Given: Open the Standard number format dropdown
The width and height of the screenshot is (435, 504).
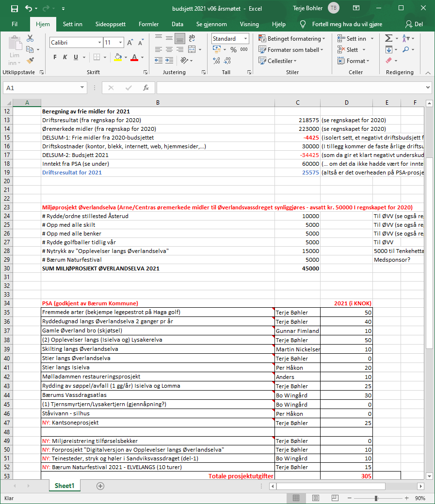Looking at the screenshot, I should [x=245, y=39].
